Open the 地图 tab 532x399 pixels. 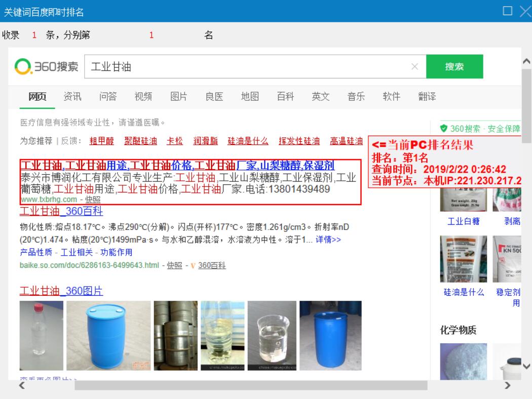point(250,97)
